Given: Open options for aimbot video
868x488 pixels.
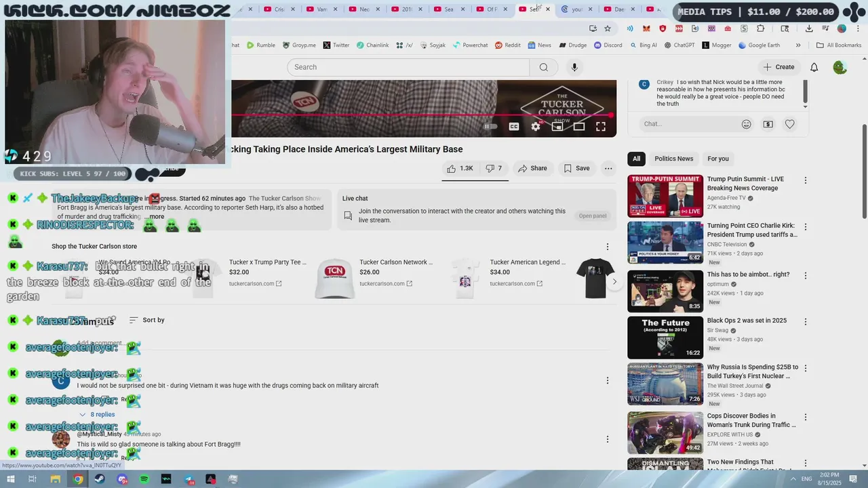Looking at the screenshot, I should [806, 276].
